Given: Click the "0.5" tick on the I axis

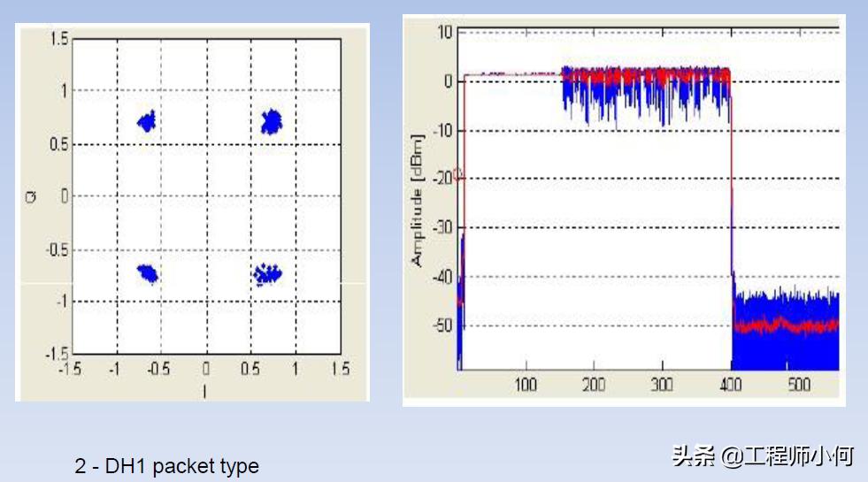Looking at the screenshot, I should pos(250,369).
